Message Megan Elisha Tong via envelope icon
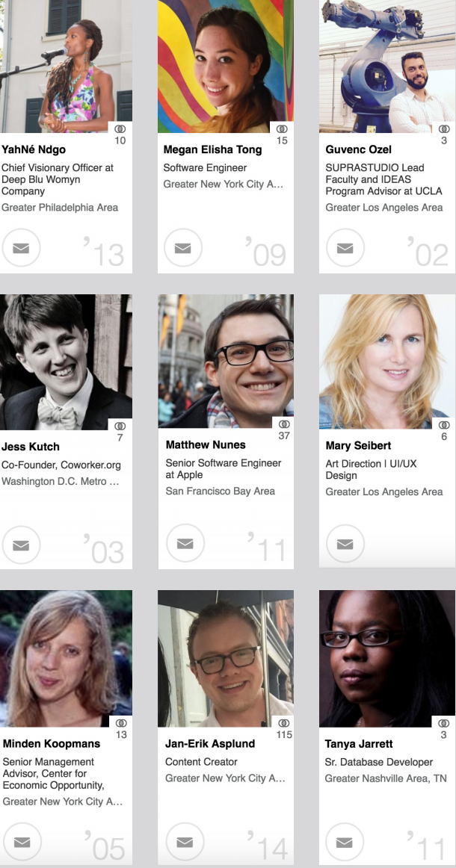 pyautogui.click(x=183, y=247)
